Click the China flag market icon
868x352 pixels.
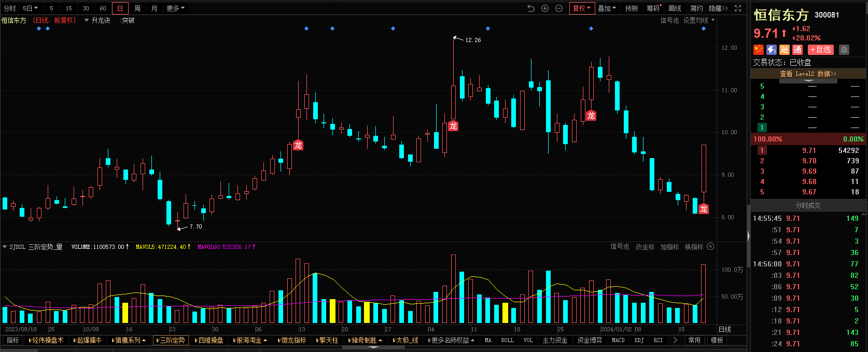(x=759, y=50)
